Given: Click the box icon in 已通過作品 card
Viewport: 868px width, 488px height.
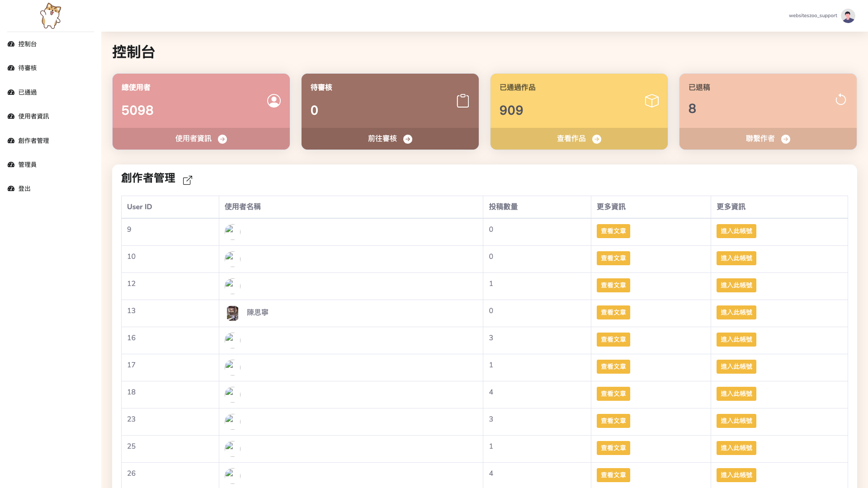Looking at the screenshot, I should (651, 101).
